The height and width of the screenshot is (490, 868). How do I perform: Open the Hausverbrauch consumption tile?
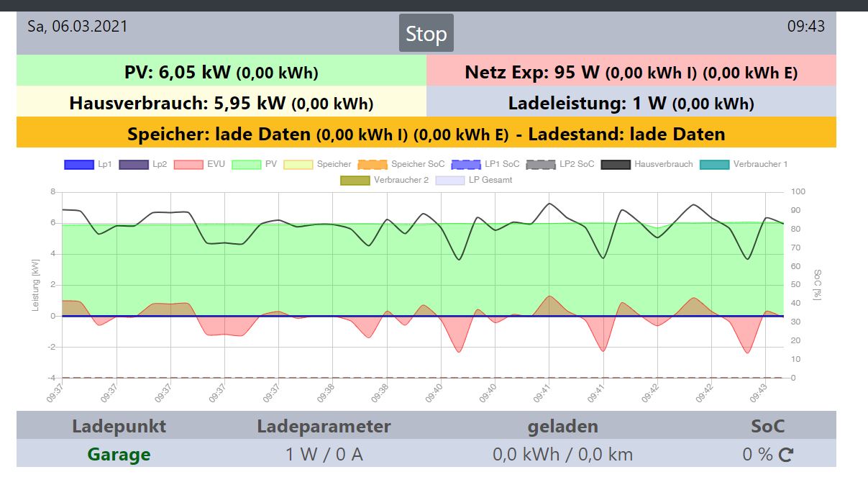coord(221,103)
